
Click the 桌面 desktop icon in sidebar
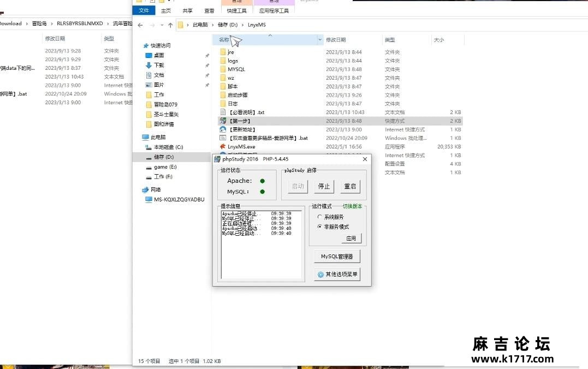tap(149, 56)
